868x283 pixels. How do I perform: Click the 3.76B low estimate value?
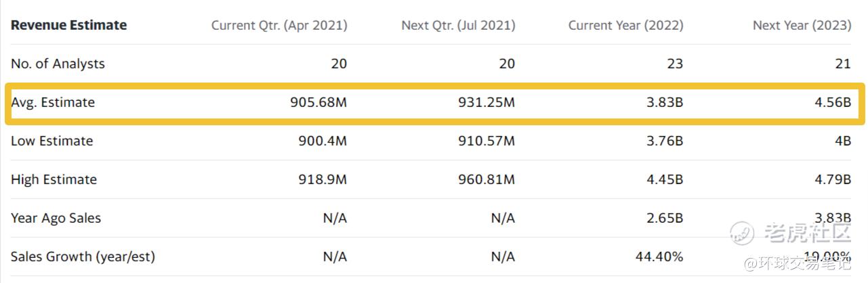click(663, 141)
